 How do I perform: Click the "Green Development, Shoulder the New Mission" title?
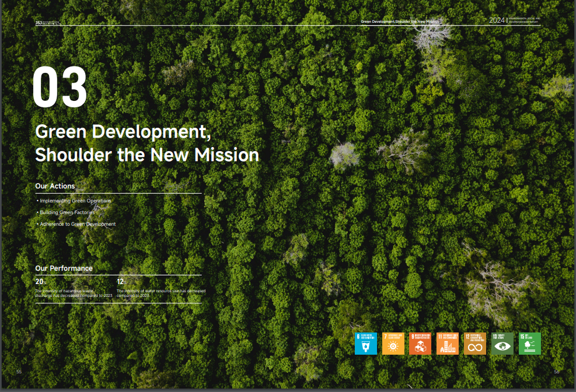[146, 143]
